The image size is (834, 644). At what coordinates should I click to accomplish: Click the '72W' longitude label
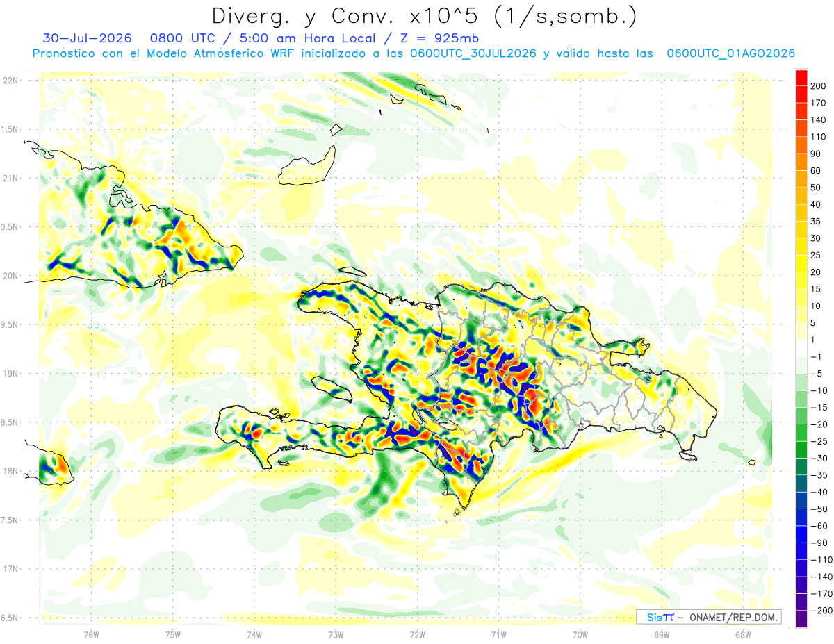(x=417, y=635)
